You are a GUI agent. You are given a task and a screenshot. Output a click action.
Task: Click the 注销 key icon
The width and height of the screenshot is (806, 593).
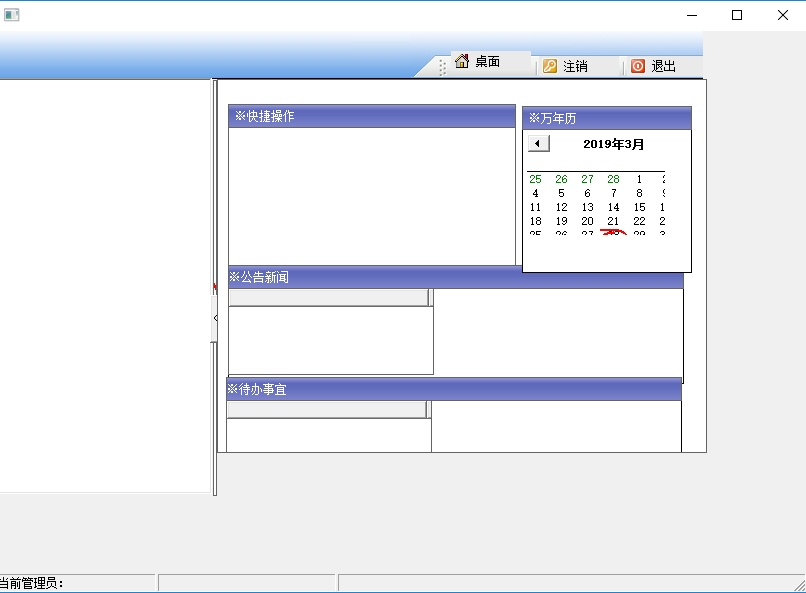click(x=550, y=66)
